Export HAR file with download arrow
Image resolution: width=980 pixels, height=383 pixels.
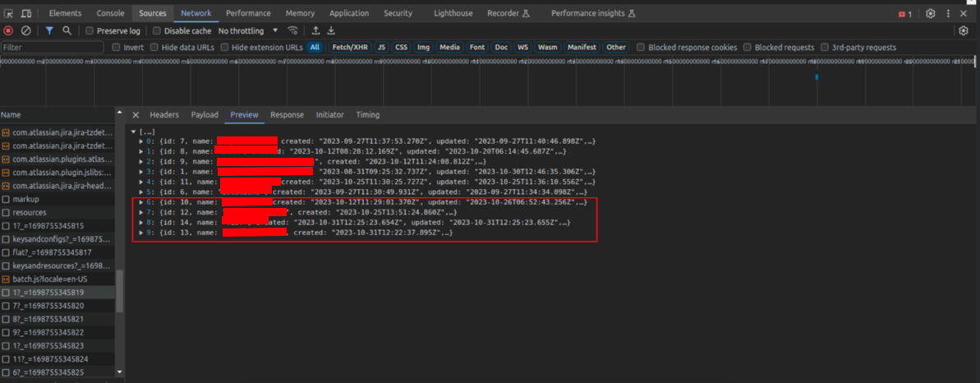coord(331,30)
